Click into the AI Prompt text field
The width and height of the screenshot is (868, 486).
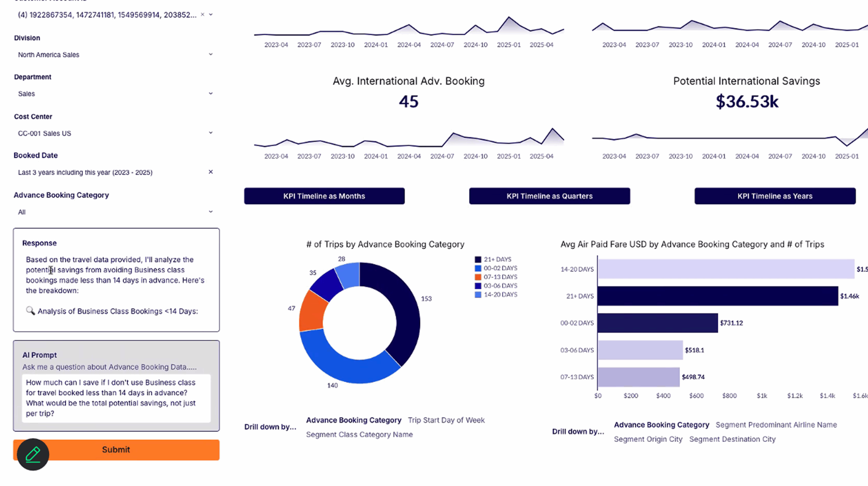[x=116, y=398]
